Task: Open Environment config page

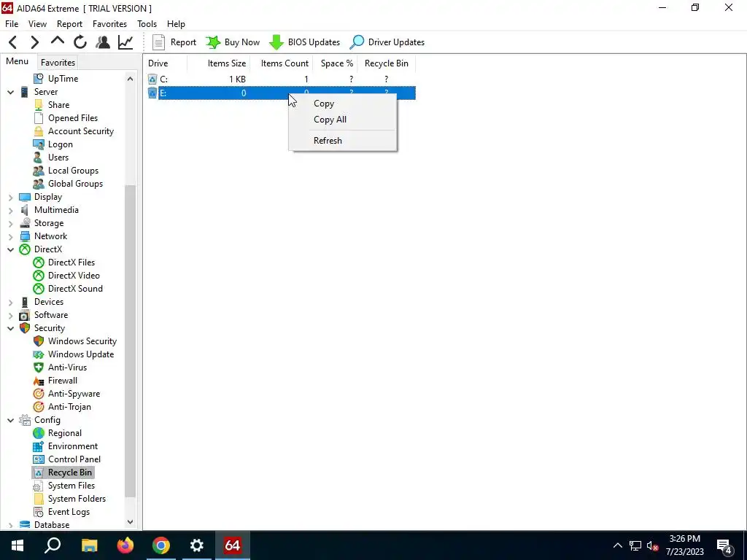Action: [72, 446]
